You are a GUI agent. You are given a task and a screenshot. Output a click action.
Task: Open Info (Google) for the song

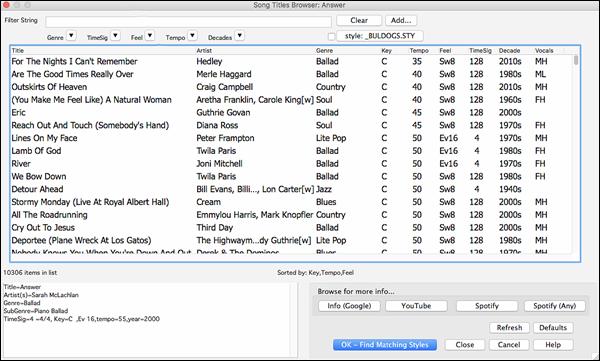tap(349, 306)
